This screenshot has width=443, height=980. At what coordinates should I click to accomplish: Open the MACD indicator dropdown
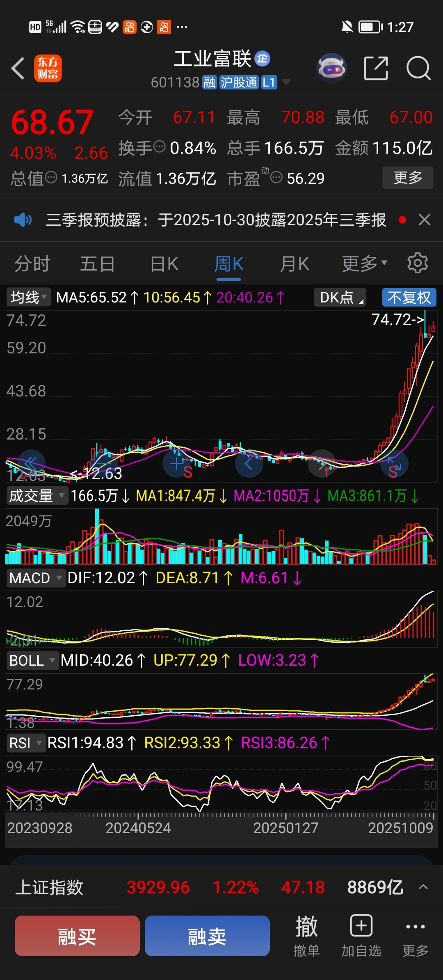[x=36, y=578]
